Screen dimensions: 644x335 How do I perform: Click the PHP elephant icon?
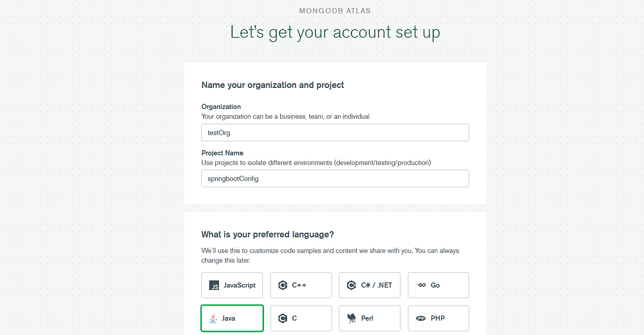421,318
